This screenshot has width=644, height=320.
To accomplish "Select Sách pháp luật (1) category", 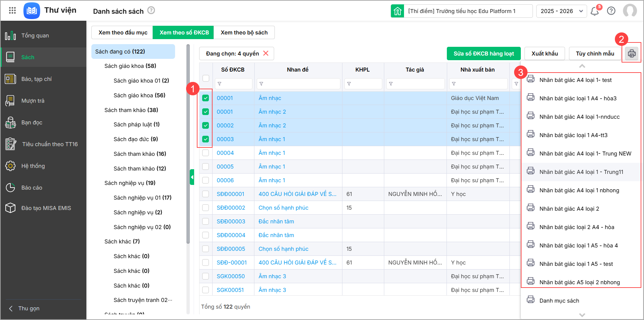I will 137,124.
